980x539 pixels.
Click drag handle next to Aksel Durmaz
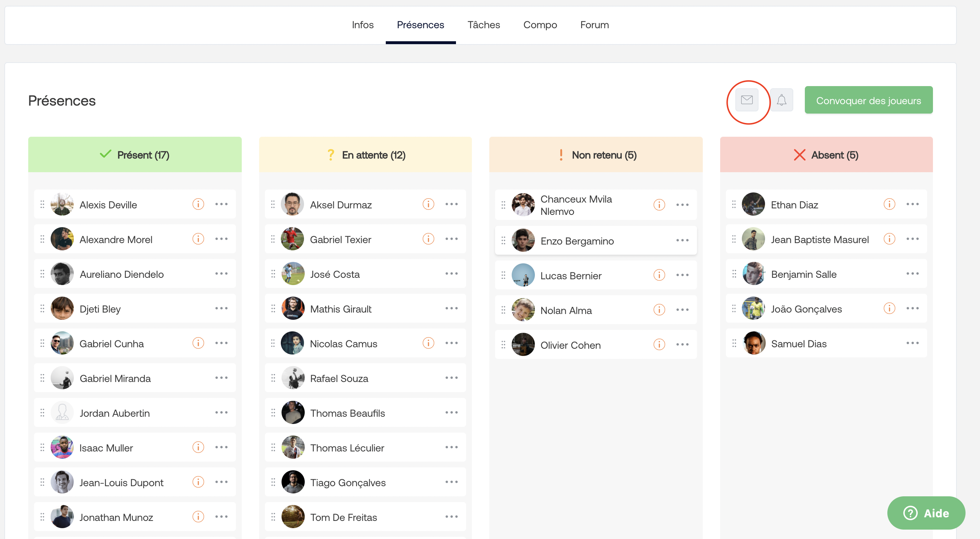273,204
